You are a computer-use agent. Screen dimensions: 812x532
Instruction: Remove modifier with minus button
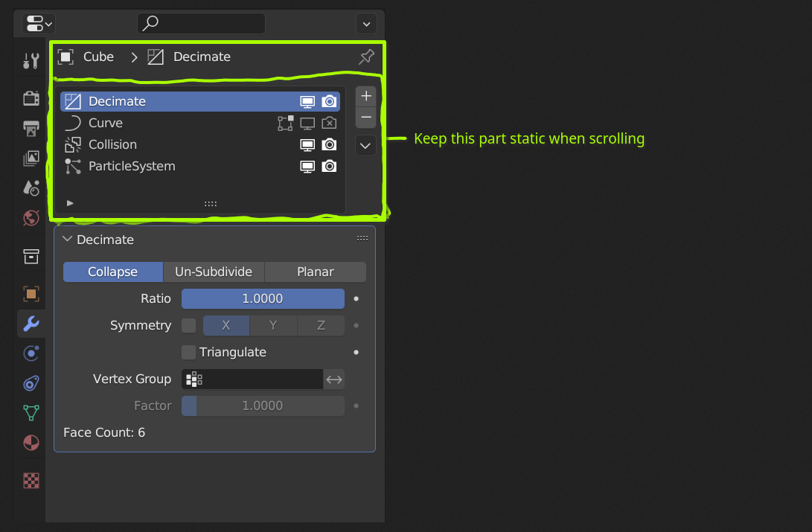[365, 118]
